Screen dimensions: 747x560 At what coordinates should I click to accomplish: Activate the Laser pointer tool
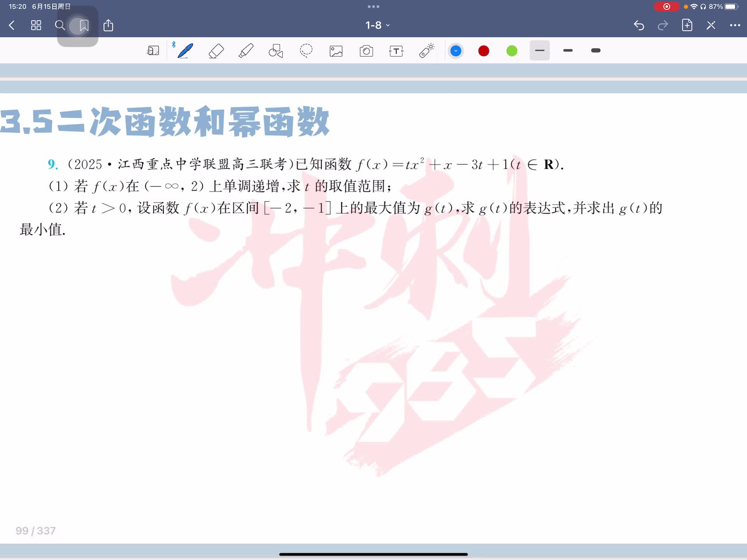tap(426, 51)
